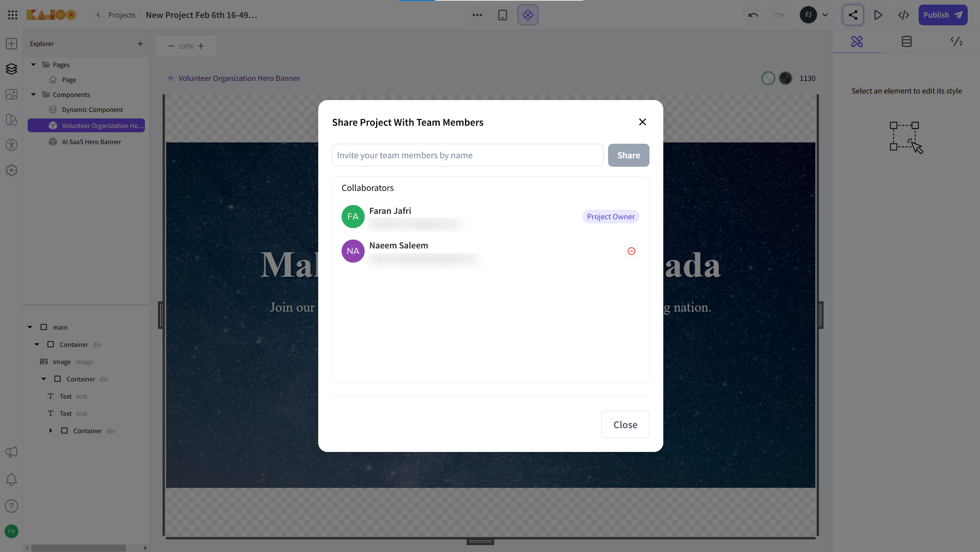Click the invite team members input field
Screen dimensions: 980x552
(467, 155)
